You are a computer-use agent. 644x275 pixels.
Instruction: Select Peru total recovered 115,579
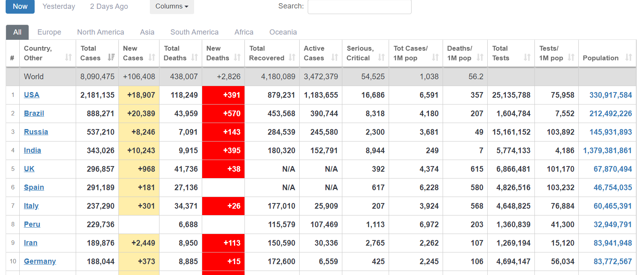pyautogui.click(x=282, y=224)
